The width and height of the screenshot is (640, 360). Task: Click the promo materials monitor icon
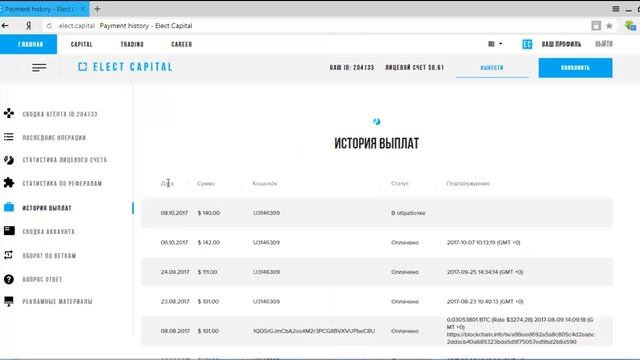click(x=9, y=302)
